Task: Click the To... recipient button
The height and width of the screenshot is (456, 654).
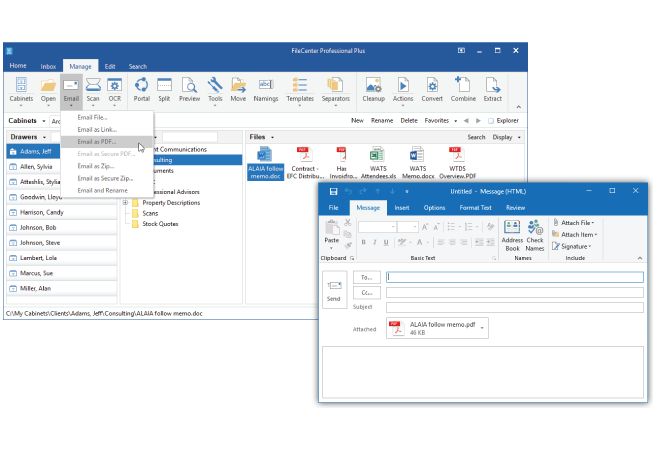Action: pos(366,277)
